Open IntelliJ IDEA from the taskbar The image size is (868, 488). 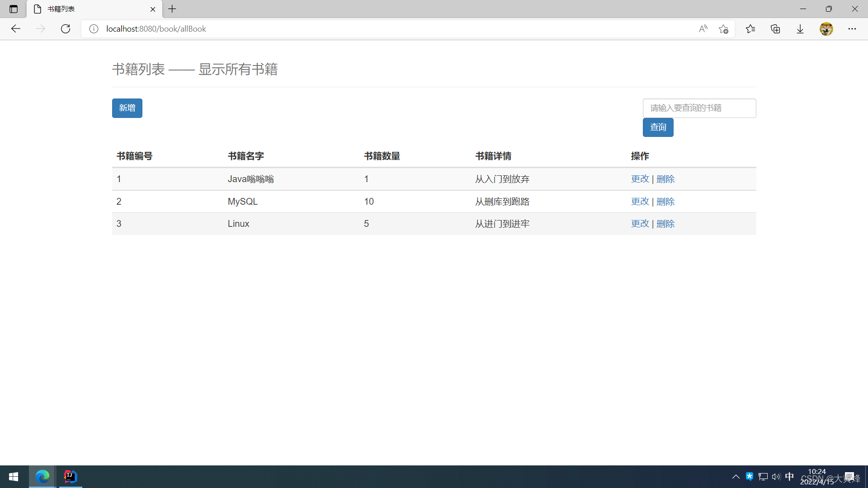[70, 477]
